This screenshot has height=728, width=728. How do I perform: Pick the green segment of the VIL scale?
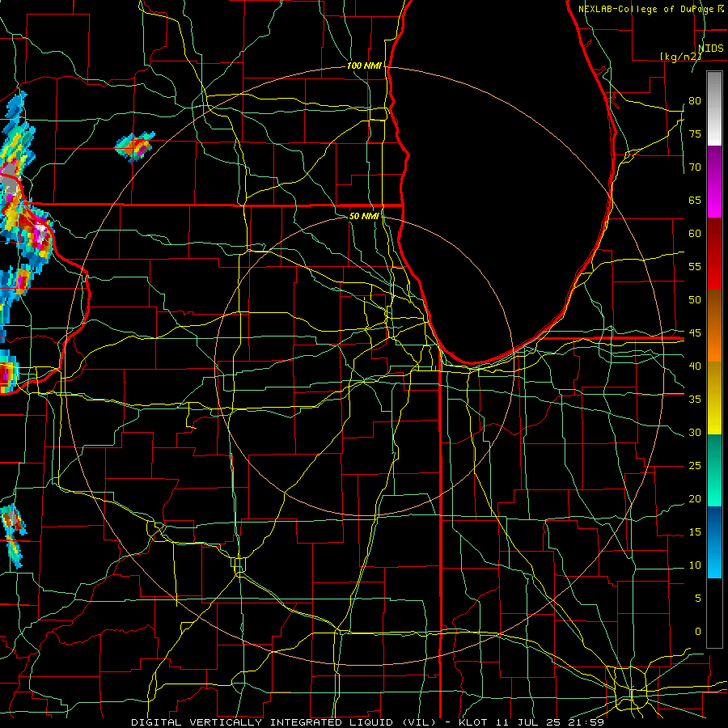714,470
